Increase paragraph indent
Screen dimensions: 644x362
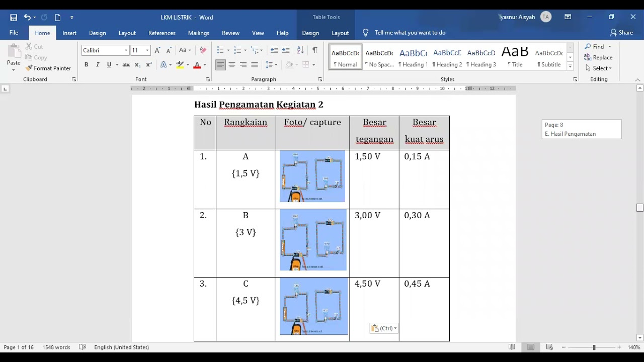click(286, 50)
